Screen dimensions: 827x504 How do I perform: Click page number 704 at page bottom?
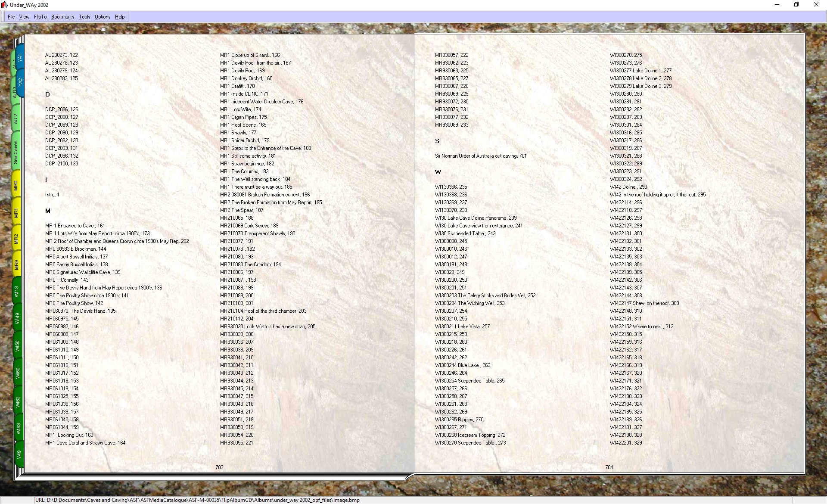(609, 467)
